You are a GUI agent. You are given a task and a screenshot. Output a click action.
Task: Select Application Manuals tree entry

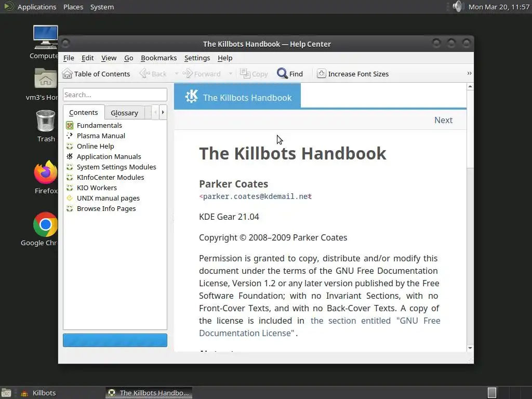[x=109, y=156]
